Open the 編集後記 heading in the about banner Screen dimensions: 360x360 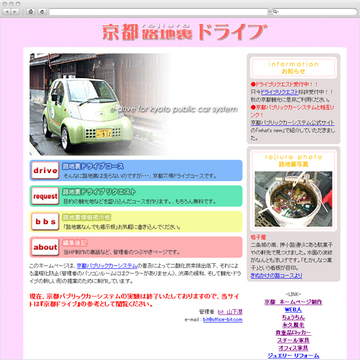click(x=75, y=243)
